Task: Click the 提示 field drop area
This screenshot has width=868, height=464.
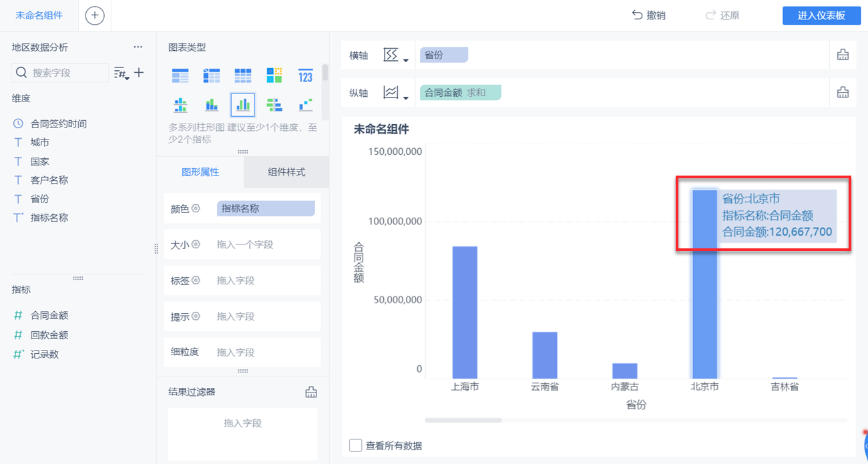Action: 266,316
